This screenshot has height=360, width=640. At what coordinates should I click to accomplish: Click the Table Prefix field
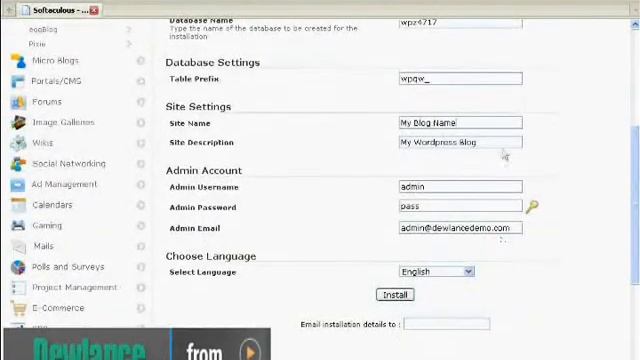[460, 78]
